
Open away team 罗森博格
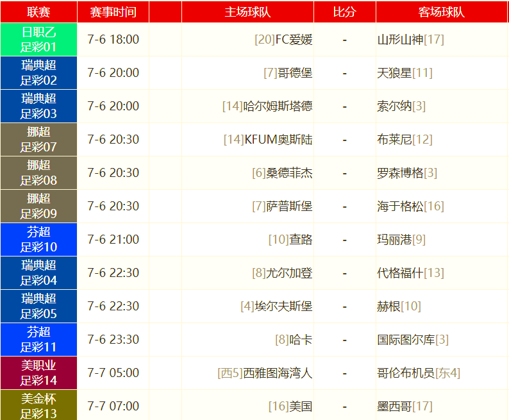coord(400,173)
